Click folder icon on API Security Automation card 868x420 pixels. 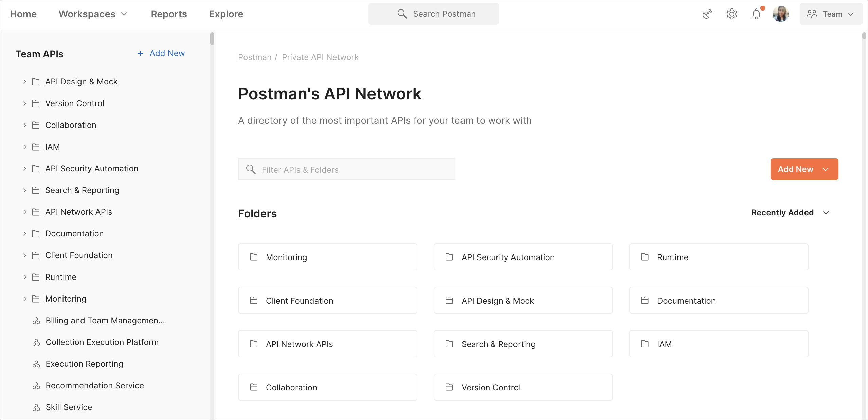(449, 257)
